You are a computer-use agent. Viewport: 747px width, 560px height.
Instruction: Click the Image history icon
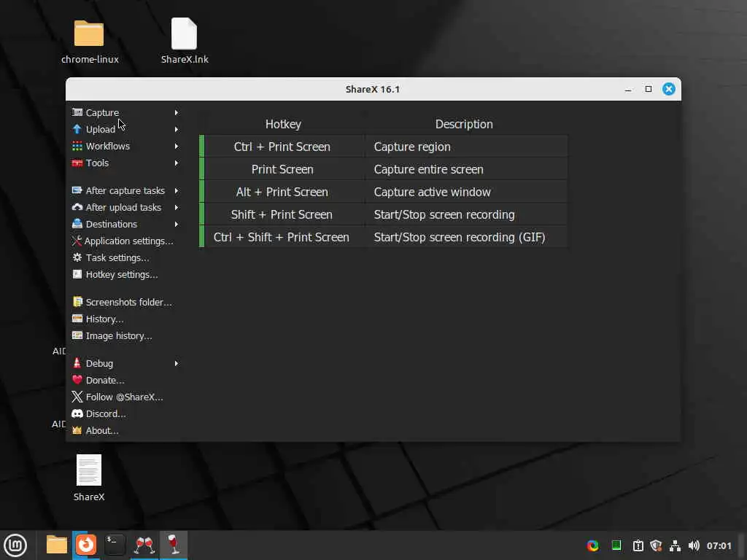(x=77, y=335)
